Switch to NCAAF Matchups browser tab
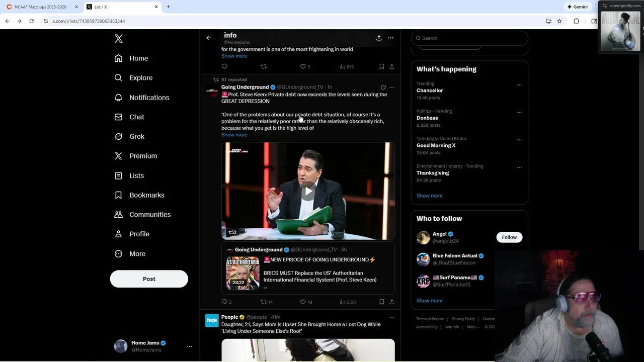Screen dimensions: 644x362 tap(42, 7)
